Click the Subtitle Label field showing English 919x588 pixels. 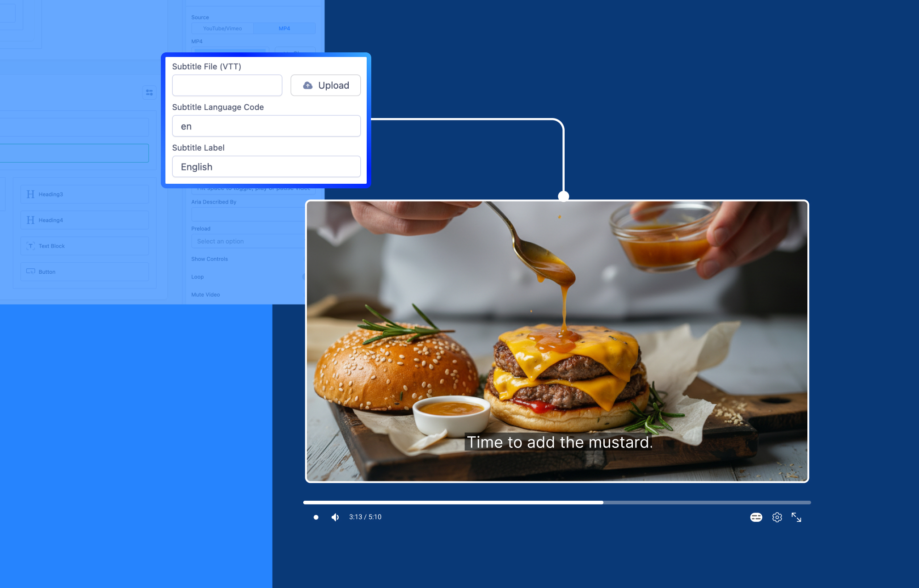pos(266,166)
